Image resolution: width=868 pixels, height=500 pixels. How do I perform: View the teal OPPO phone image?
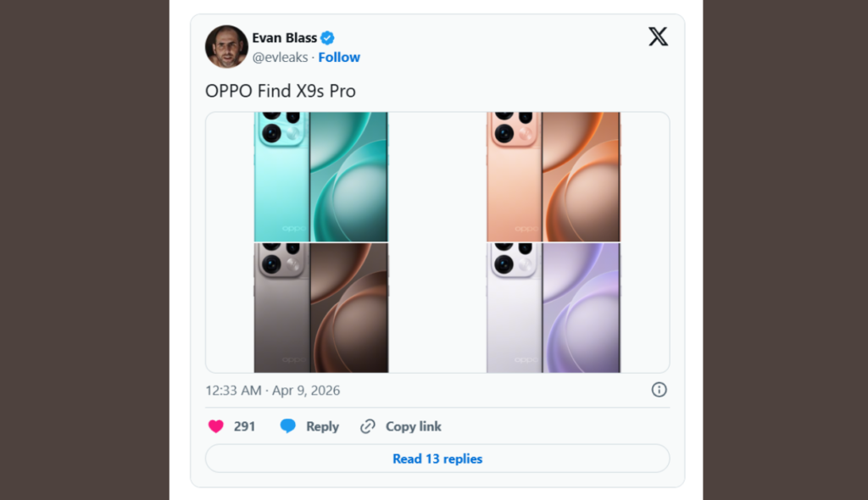tap(321, 175)
